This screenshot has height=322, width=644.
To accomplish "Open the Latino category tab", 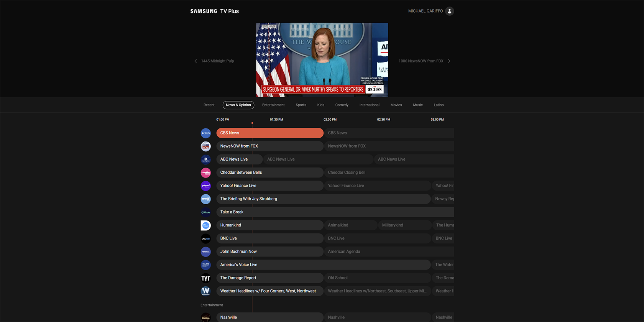I will pyautogui.click(x=439, y=105).
